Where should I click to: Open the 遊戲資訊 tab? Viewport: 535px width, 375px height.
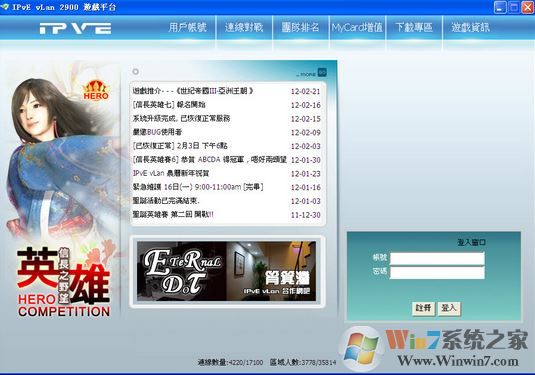click(470, 27)
